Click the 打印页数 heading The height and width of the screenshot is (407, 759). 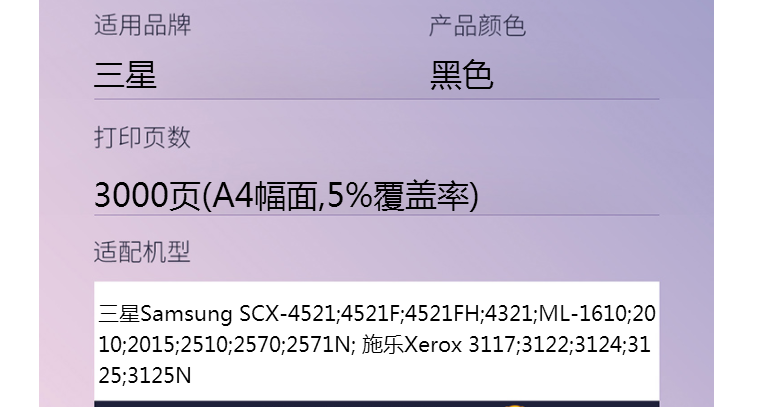tap(142, 137)
